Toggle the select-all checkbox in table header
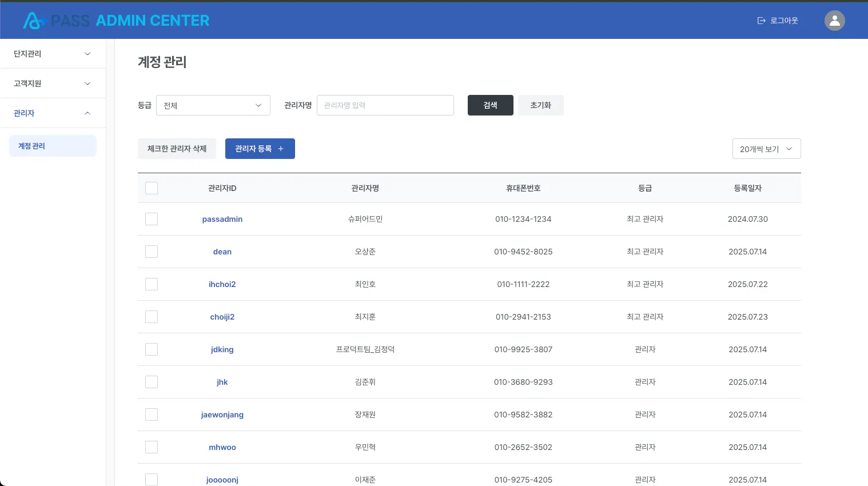 pyautogui.click(x=152, y=188)
